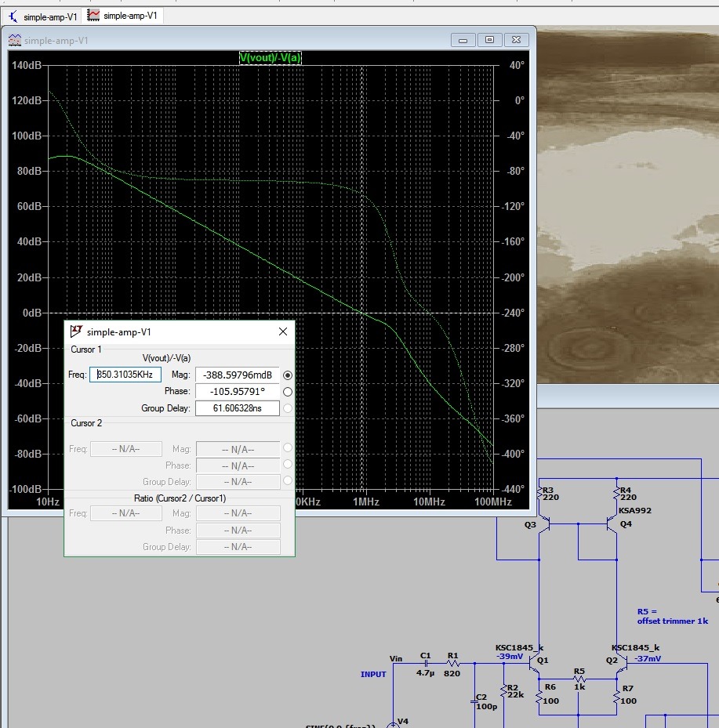Viewport: 719px width, 728px height.
Task: Close the simple-amp-V1 plot window
Action: pos(516,40)
